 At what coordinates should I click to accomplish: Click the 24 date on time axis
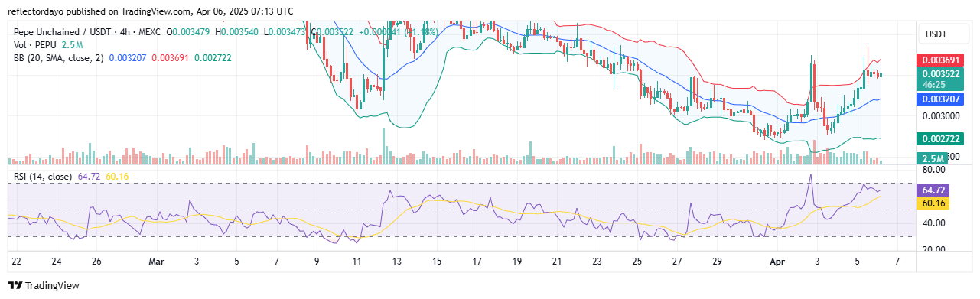point(57,262)
